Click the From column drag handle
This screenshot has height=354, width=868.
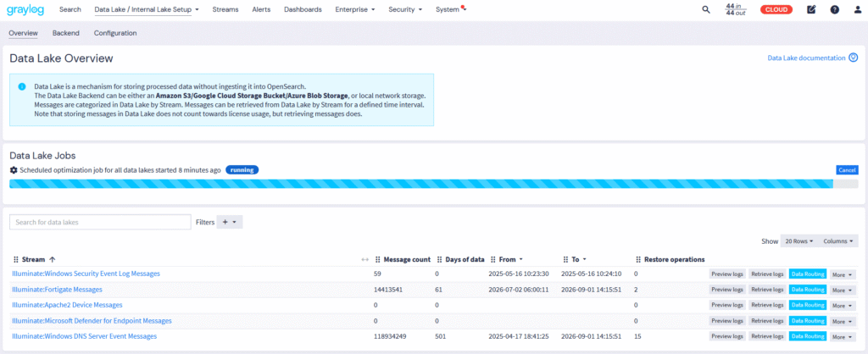click(492, 259)
